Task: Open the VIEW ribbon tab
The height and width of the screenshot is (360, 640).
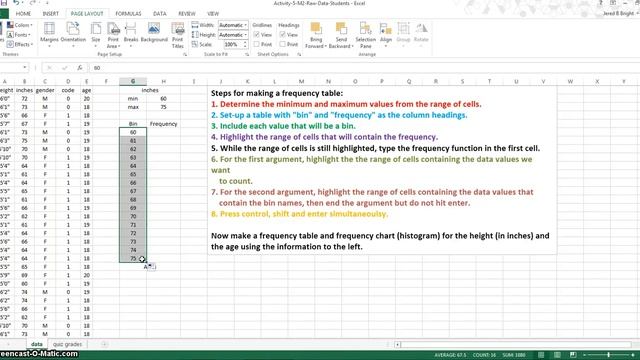Action: (213, 13)
